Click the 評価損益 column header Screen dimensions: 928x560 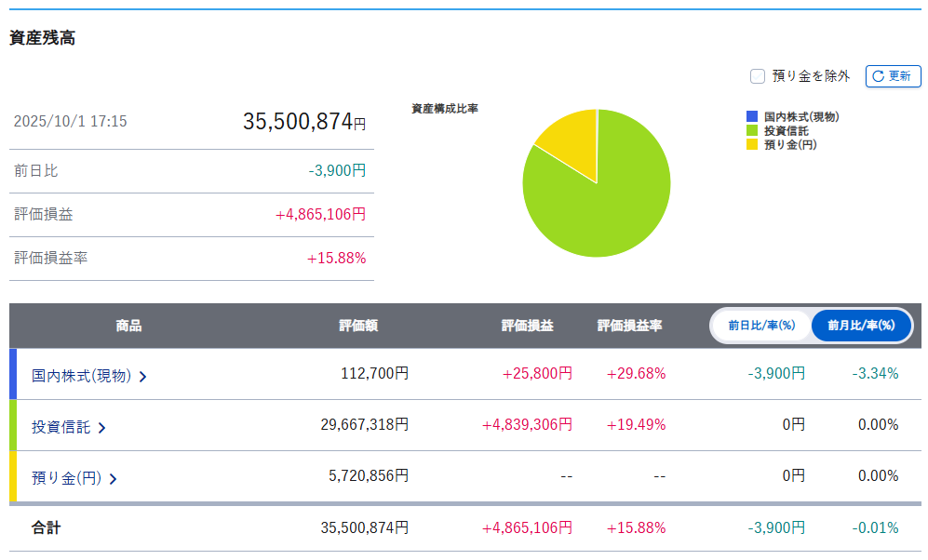528,326
